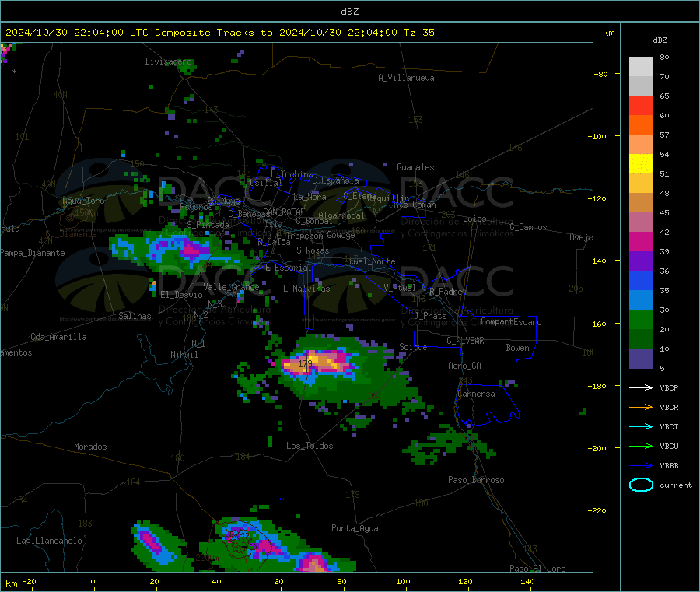This screenshot has width=700, height=592.
Task: Click the 'CompantEscard' map label
Action: point(511,321)
